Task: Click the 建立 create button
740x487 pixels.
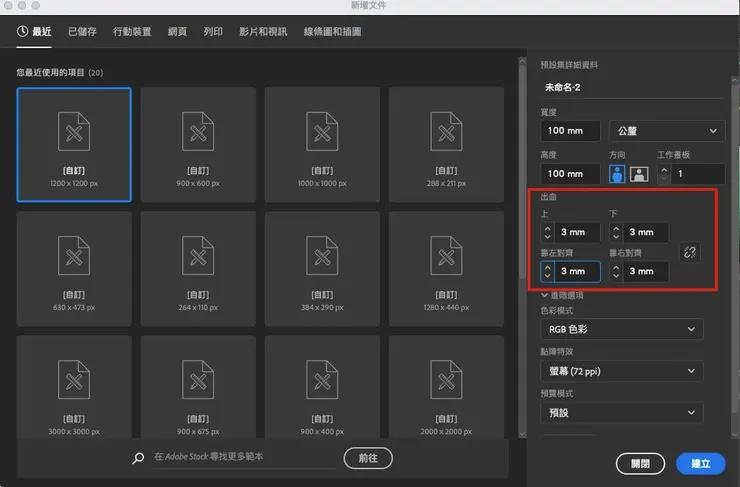Action: point(700,464)
